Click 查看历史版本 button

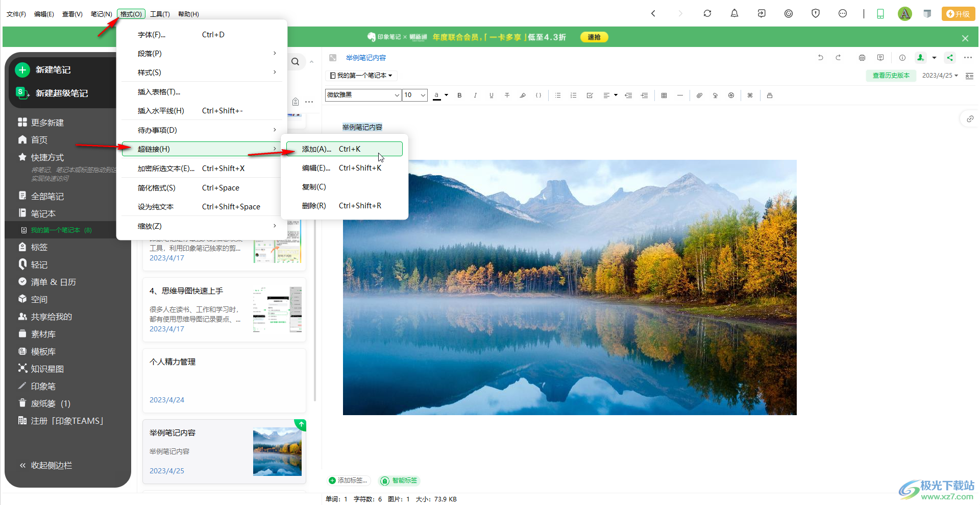click(891, 76)
